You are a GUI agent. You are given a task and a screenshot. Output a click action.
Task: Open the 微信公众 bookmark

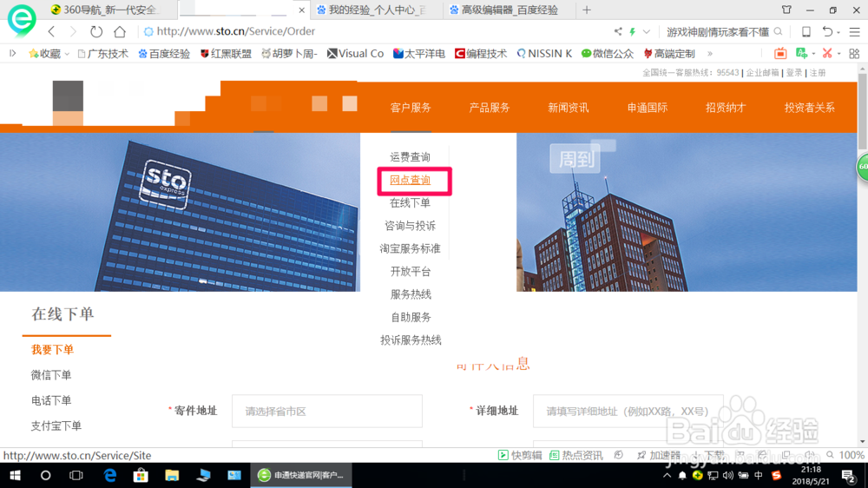click(x=608, y=54)
